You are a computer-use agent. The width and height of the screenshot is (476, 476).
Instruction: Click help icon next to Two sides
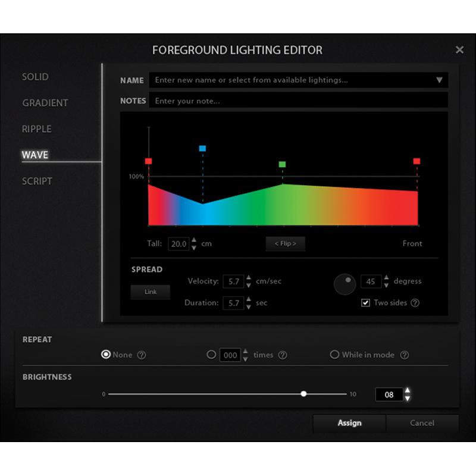[415, 303]
